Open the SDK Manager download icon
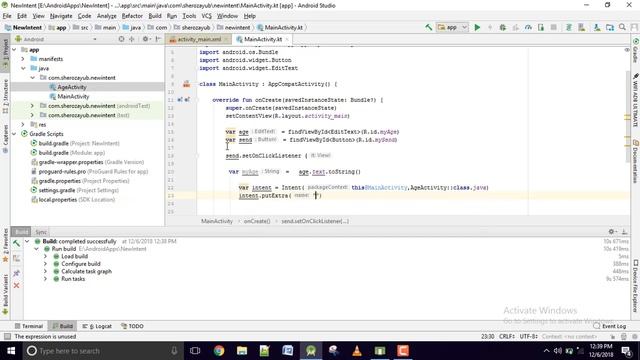This screenshot has height=360, width=640. click(597, 27)
